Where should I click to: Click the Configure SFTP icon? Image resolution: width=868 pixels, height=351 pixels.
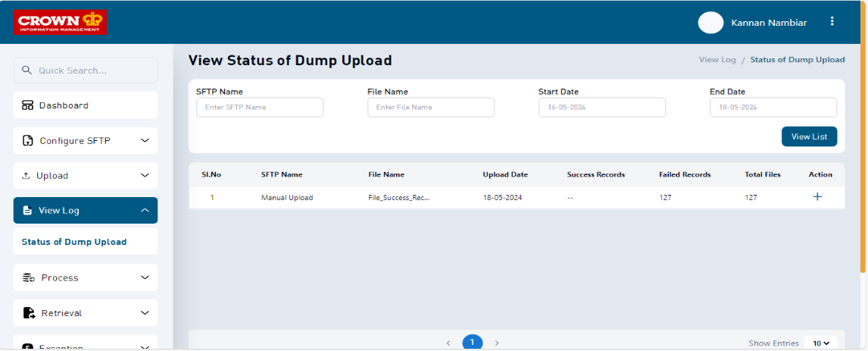pos(28,141)
